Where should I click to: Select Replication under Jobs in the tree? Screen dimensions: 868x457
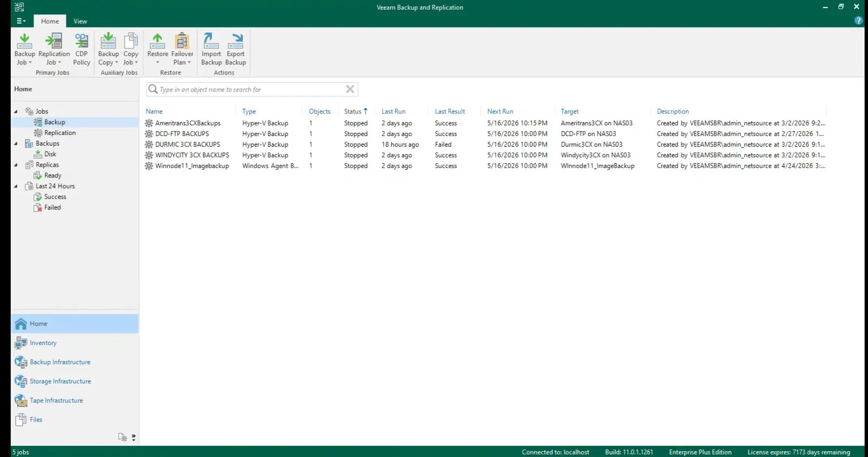click(x=60, y=133)
